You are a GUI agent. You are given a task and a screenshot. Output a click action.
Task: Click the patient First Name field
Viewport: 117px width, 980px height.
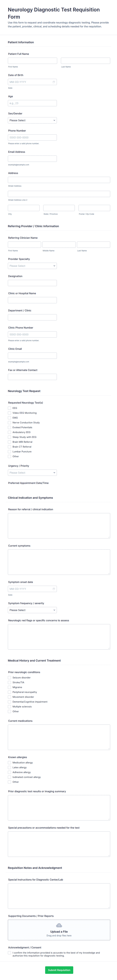[32, 61]
